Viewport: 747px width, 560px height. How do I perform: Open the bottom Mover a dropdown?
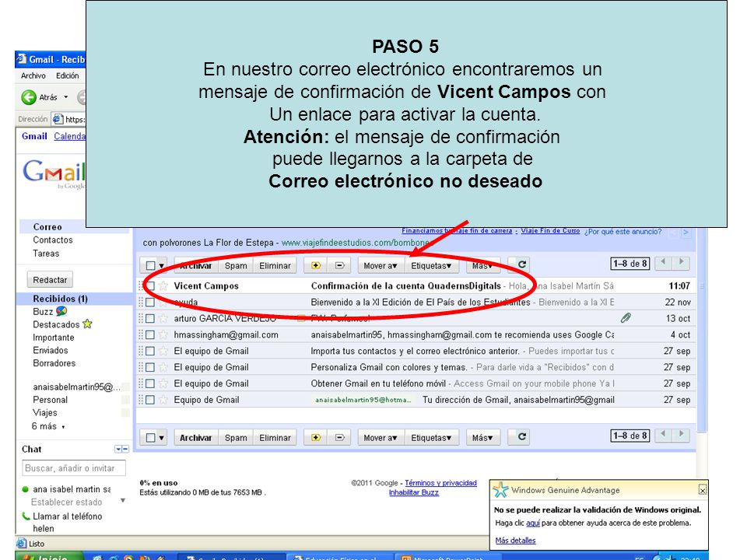click(x=381, y=437)
